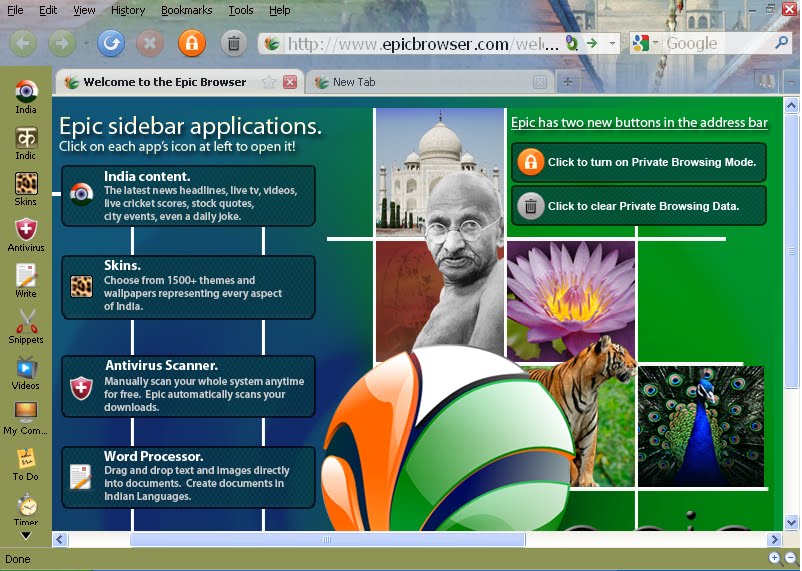
Task: Click the leopard Skins icon on page
Action: pyautogui.click(x=82, y=287)
